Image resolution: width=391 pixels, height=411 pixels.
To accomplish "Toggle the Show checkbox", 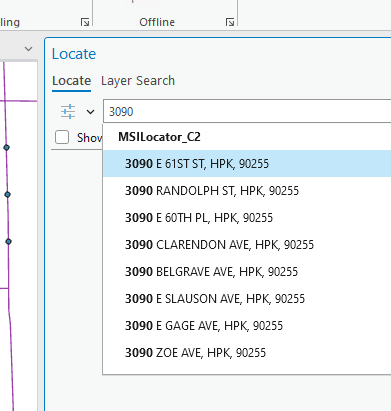I will pos(62,137).
